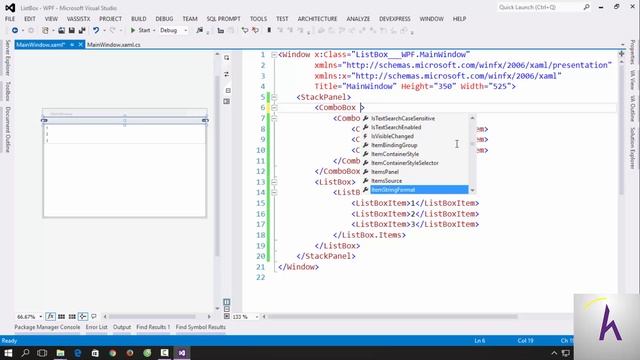Open the Package Manager Console panel

47,327
